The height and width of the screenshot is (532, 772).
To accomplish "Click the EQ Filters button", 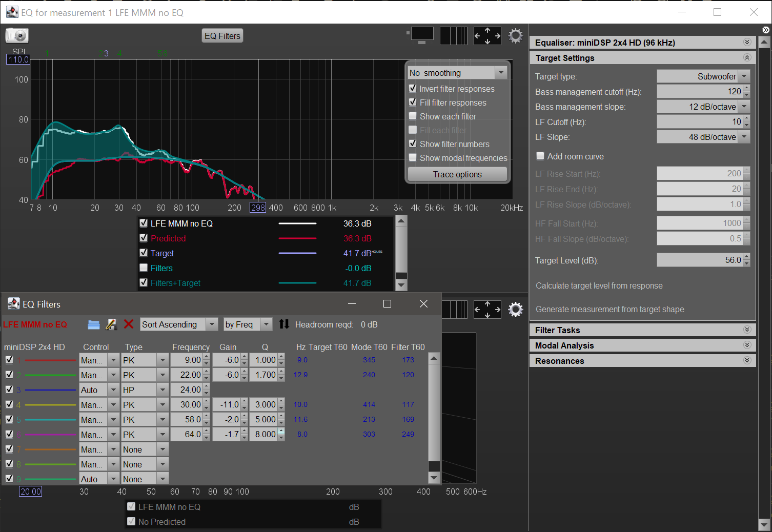I will click(x=222, y=36).
